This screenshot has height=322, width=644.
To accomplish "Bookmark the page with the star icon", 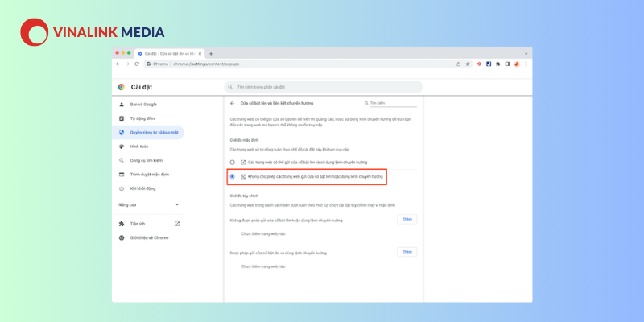I will pos(468,64).
